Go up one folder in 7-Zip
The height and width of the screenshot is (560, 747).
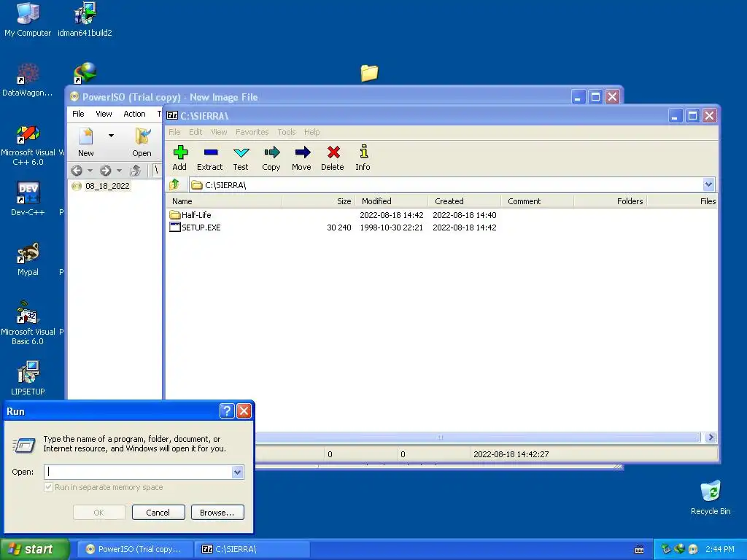174,184
